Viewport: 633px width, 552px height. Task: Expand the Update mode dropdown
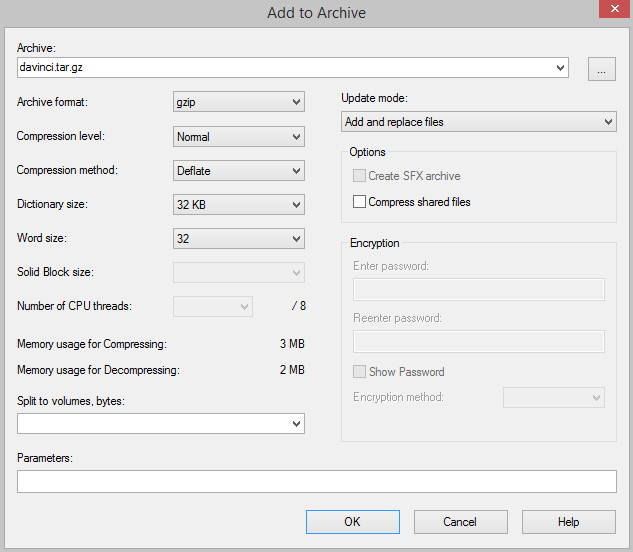coord(478,122)
